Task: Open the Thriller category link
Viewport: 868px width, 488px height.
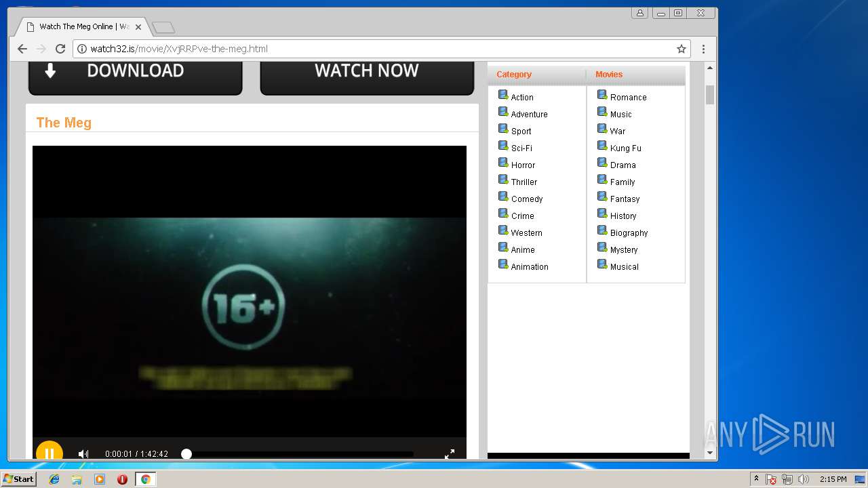Action: [x=524, y=182]
